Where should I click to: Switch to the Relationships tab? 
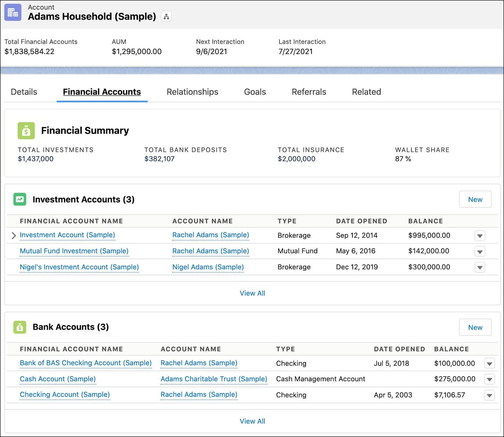pyautogui.click(x=192, y=92)
